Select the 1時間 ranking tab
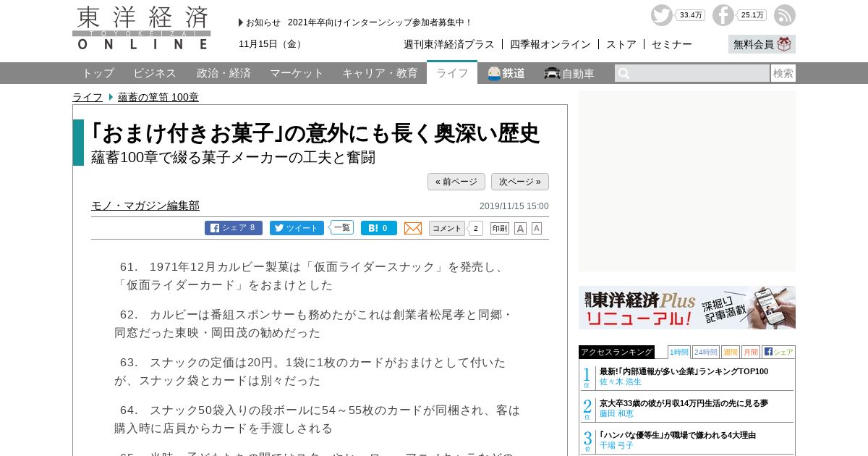 tap(679, 352)
